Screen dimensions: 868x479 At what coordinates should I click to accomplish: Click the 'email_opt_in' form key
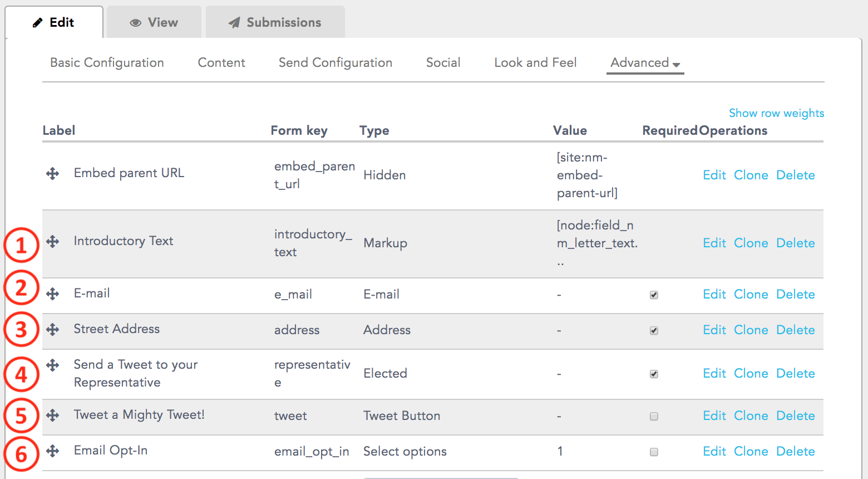click(x=312, y=452)
